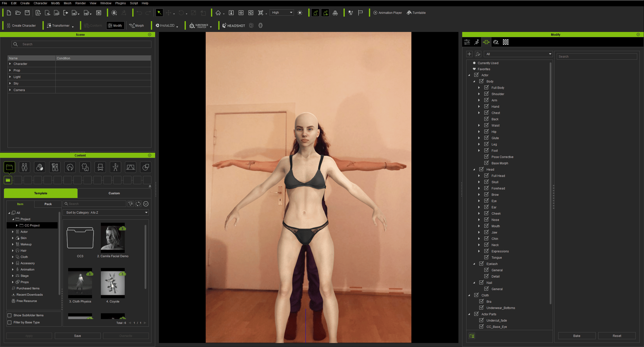Open the Substance Painter tool
This screenshot has width=644, height=347.
pyautogui.click(x=199, y=26)
